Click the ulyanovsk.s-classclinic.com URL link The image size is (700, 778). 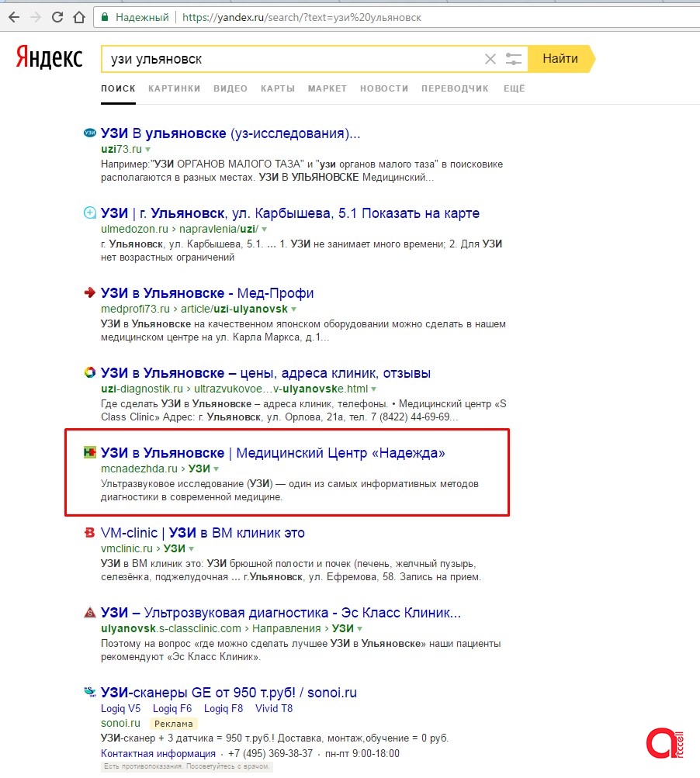(171, 628)
